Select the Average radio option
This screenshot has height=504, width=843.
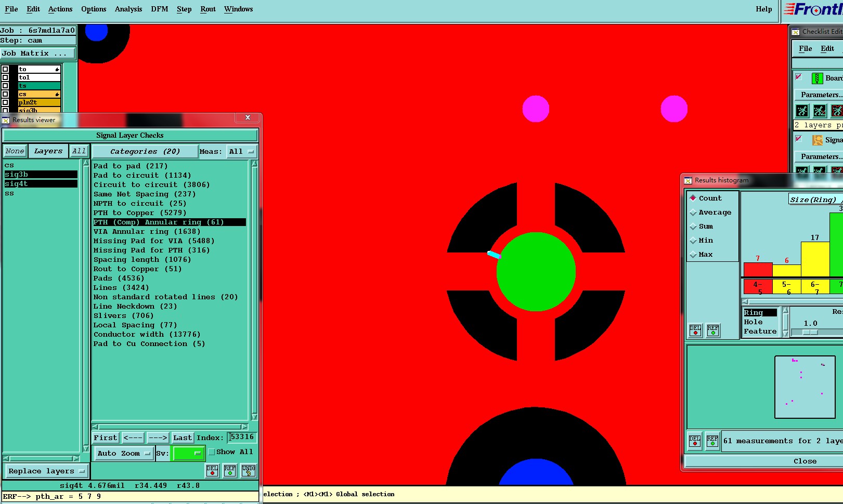coord(693,212)
